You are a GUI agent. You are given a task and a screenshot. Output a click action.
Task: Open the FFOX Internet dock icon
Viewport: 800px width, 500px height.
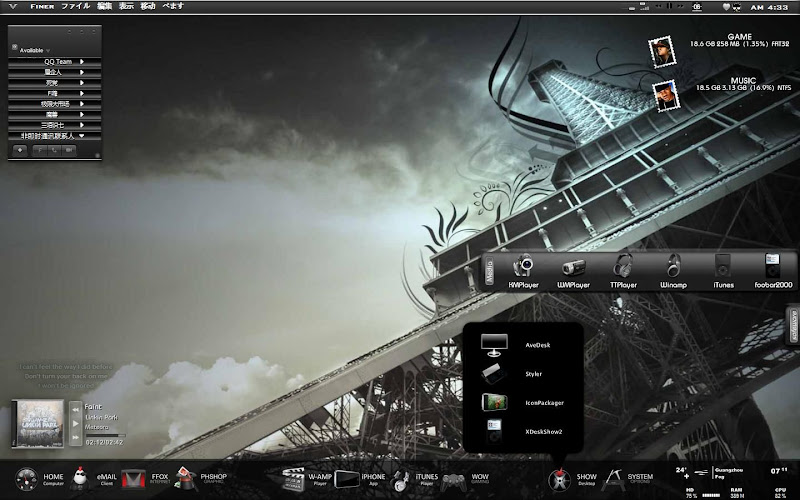click(x=133, y=480)
